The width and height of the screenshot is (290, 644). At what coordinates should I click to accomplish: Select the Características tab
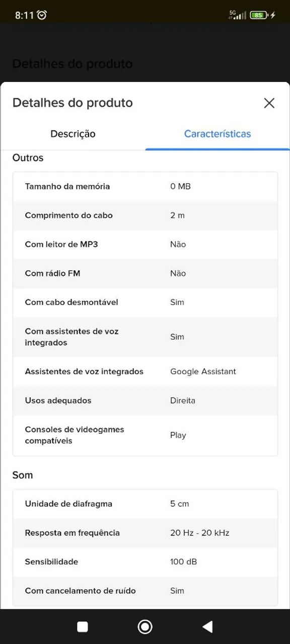point(217,134)
